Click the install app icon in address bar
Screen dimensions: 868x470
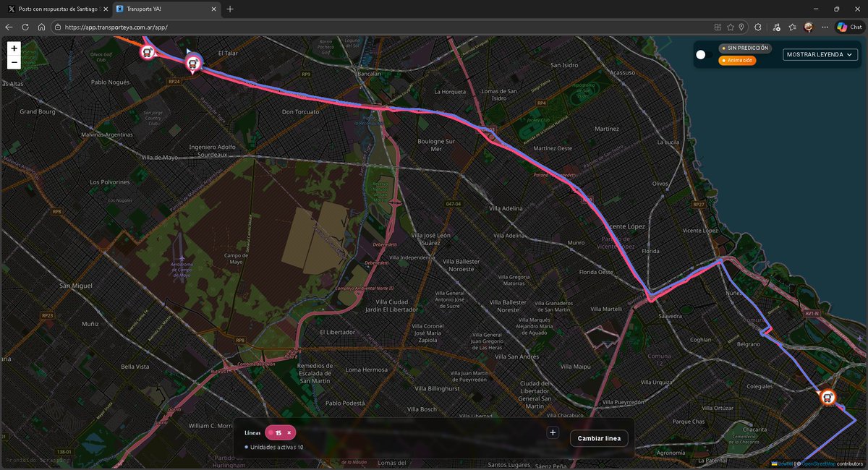(x=718, y=27)
